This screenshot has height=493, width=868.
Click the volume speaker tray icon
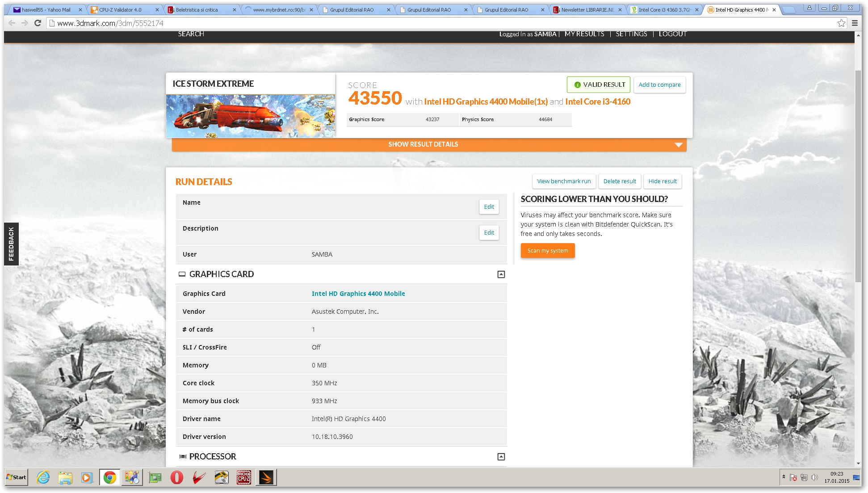click(x=815, y=477)
